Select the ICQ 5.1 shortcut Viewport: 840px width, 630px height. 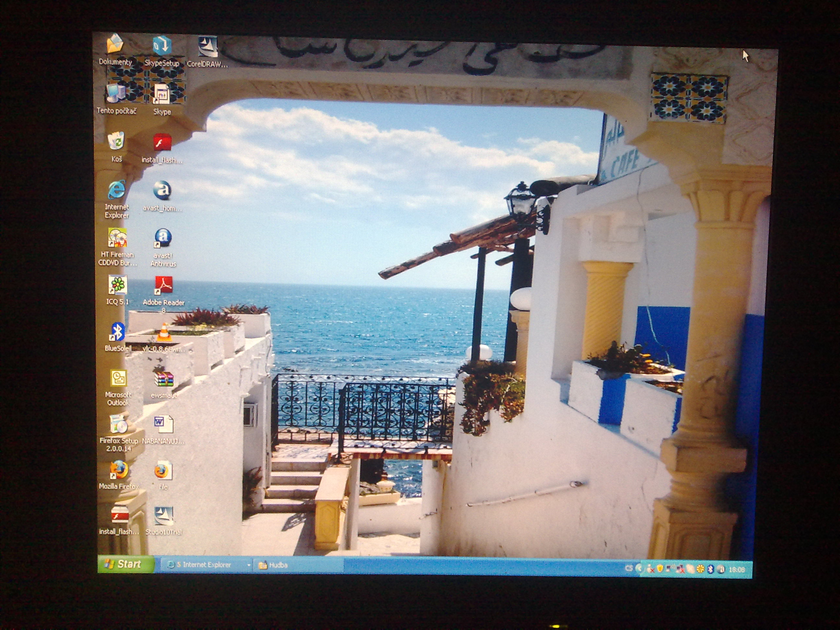click(x=117, y=286)
